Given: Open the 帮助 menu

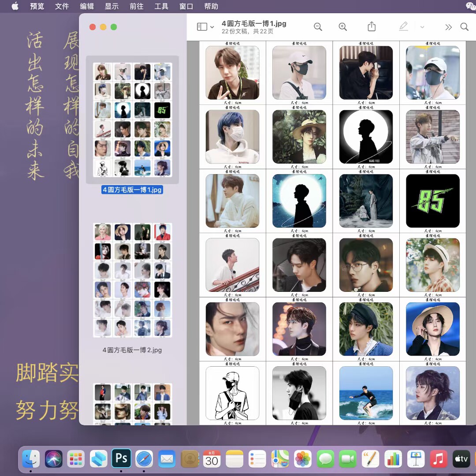Looking at the screenshot, I should click(211, 6).
